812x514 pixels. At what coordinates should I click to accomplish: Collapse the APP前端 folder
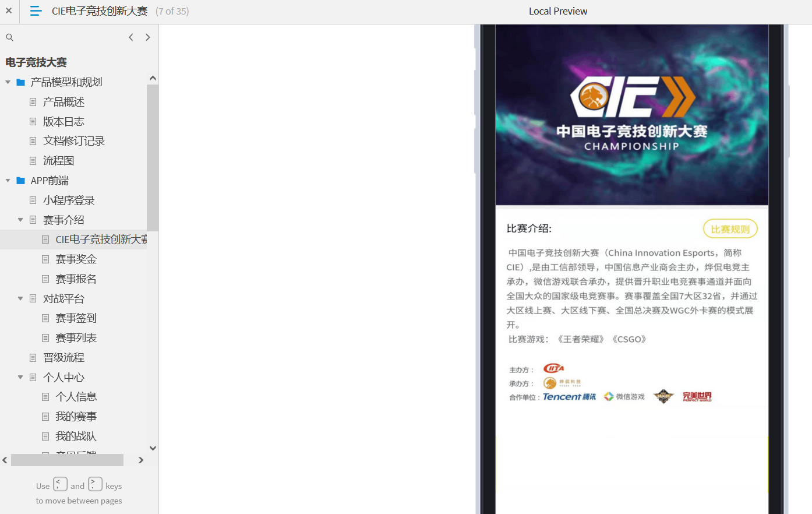tap(8, 181)
